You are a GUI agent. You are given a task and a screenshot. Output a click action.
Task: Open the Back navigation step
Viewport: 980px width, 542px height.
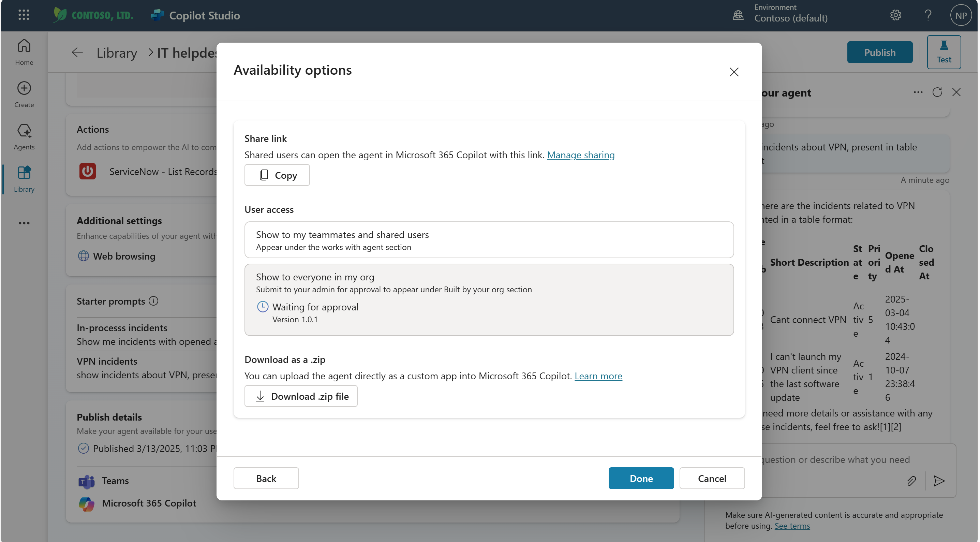[x=266, y=478]
